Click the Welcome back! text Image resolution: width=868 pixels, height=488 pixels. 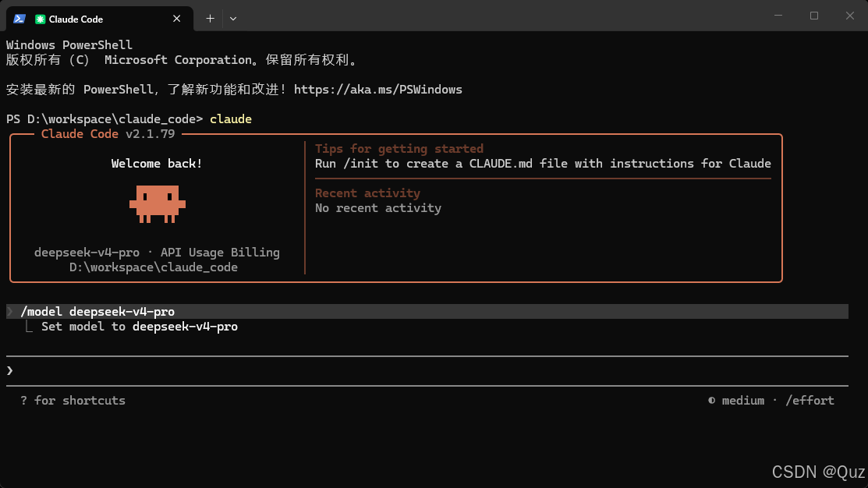coord(157,164)
